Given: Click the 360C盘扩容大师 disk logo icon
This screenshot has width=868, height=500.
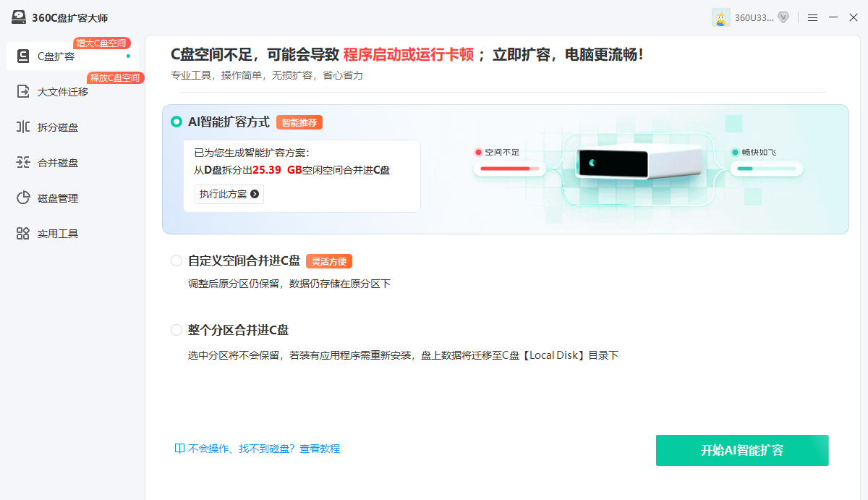Looking at the screenshot, I should click(19, 17).
